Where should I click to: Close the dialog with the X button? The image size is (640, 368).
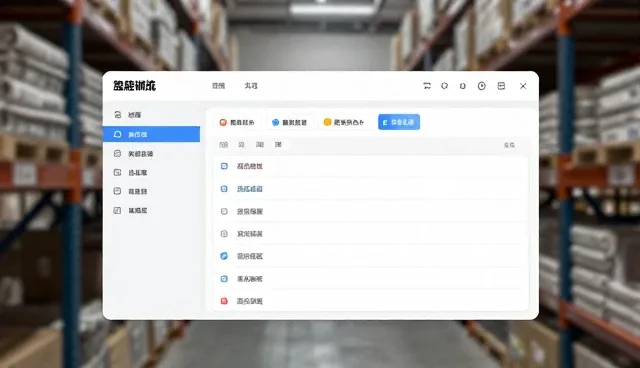(523, 86)
